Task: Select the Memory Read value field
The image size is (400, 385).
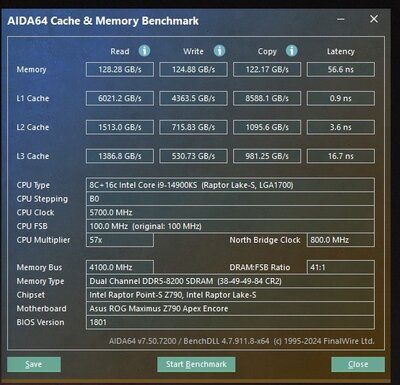Action: tap(120, 69)
